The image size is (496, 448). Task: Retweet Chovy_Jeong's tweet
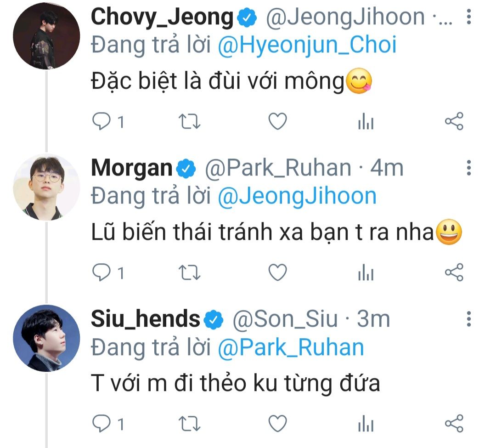coord(189,122)
